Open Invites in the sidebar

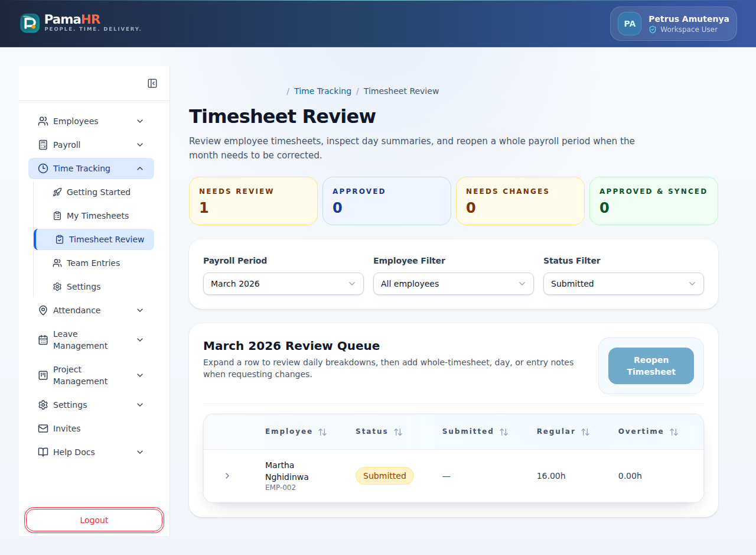coord(91,429)
